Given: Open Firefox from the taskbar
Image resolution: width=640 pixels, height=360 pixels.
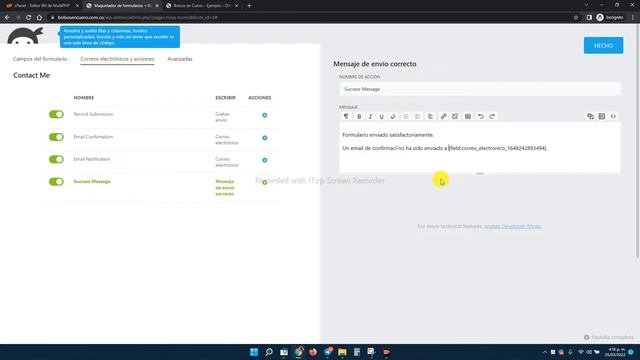Looking at the screenshot, I should pyautogui.click(x=313, y=352).
